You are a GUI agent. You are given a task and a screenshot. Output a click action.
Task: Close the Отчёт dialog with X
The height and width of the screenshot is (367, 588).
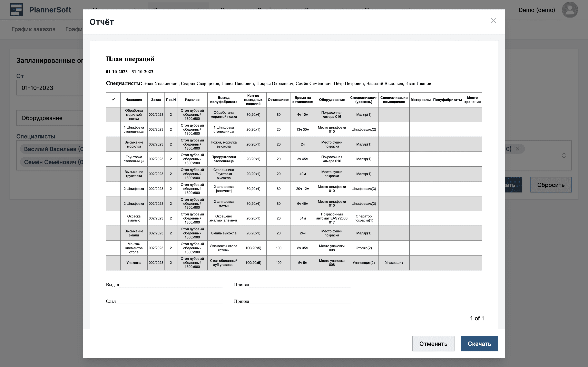point(493,21)
